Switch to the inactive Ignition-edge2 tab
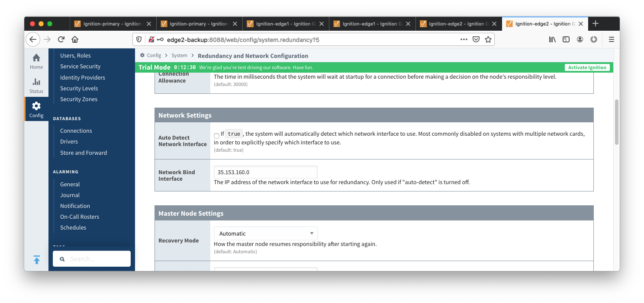Image resolution: width=644 pixels, height=303 pixels. click(458, 24)
